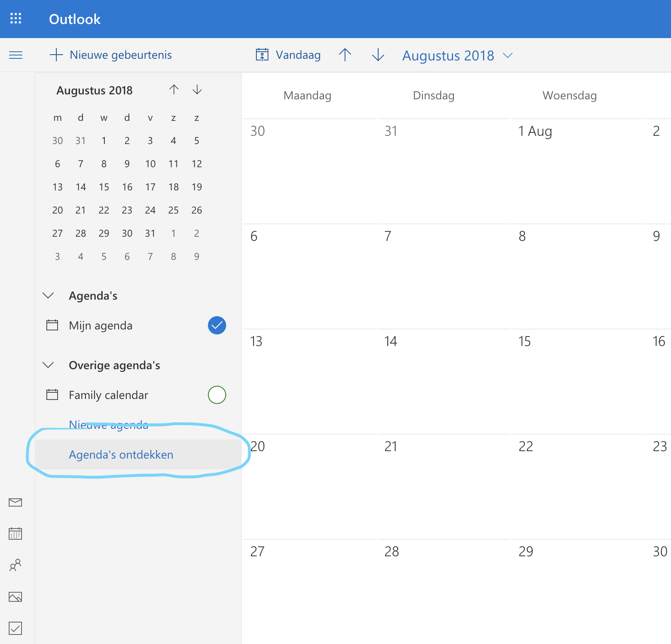Open the Tasks checkmark icon
The image size is (671, 644).
click(15, 628)
